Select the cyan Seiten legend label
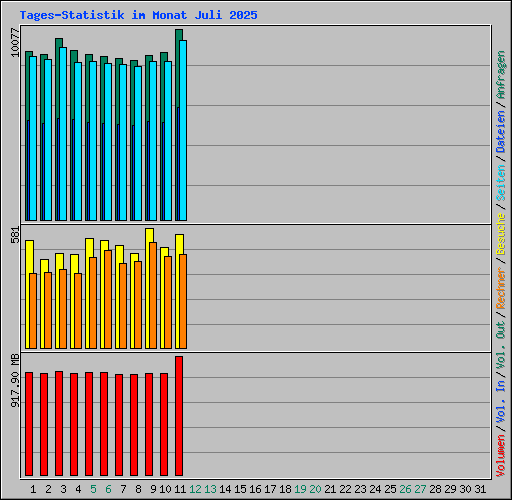Screen dimensions: 512x500 pyautogui.click(x=501, y=183)
